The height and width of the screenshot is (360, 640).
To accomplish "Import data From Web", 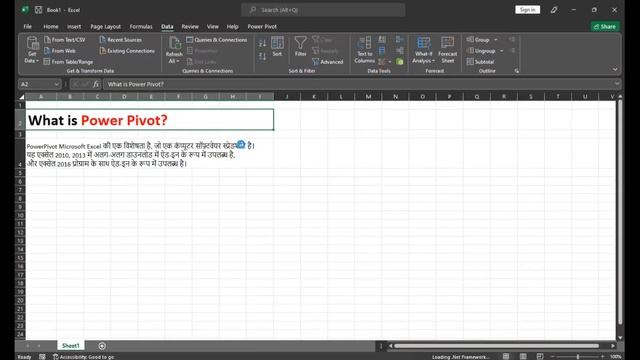I will [60, 51].
